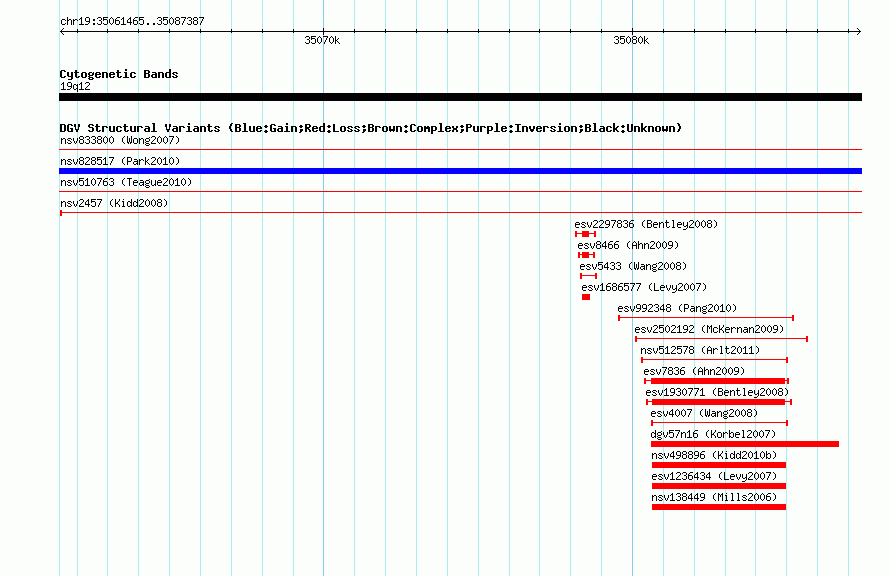Click the red dgv57n16 loss bar
This screenshot has height=576, width=890.
pos(745,444)
